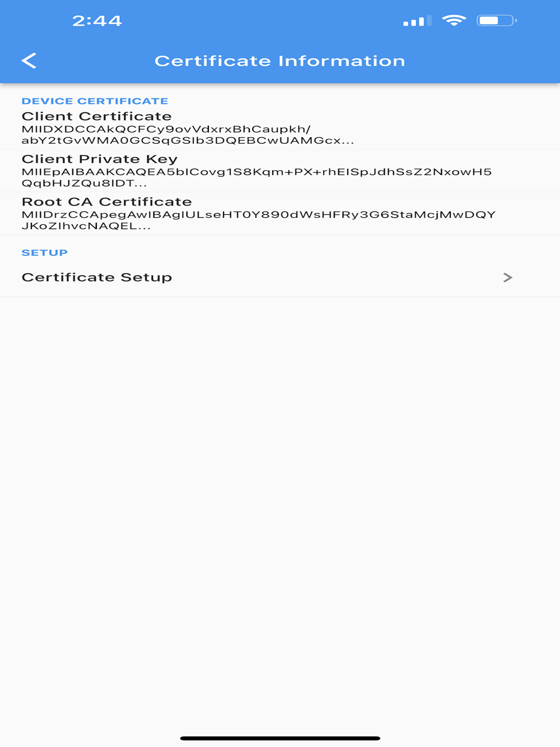The width and height of the screenshot is (560, 747).
Task: Click certificate text starting MIIDXDCCAkQCFCy9
Action: pos(166,129)
